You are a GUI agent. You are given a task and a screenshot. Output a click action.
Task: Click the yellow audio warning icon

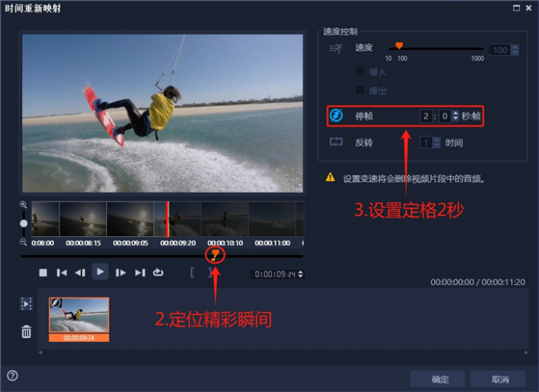[x=331, y=177]
